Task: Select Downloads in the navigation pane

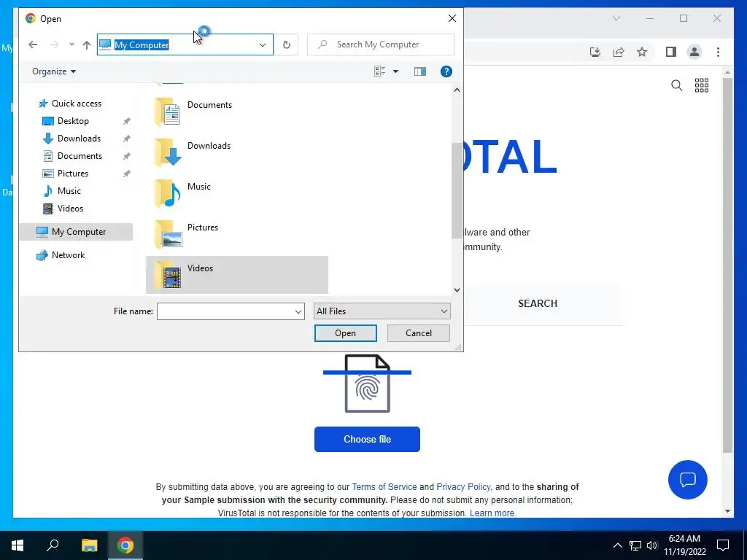Action: coord(79,139)
